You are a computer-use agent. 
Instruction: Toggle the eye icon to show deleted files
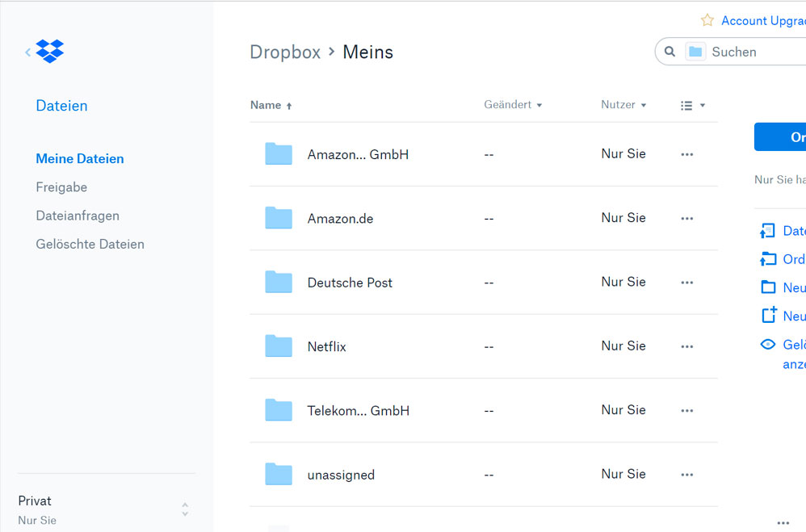click(x=767, y=344)
